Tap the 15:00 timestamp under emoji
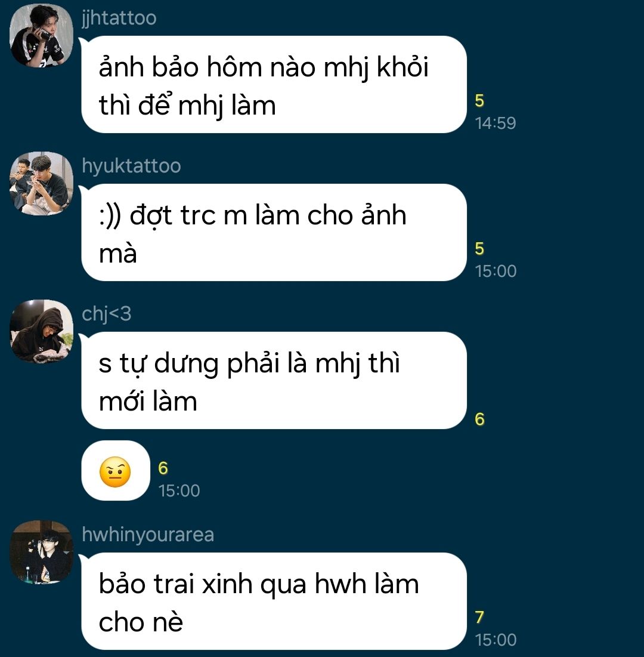This screenshot has height=657, width=644. (x=179, y=491)
